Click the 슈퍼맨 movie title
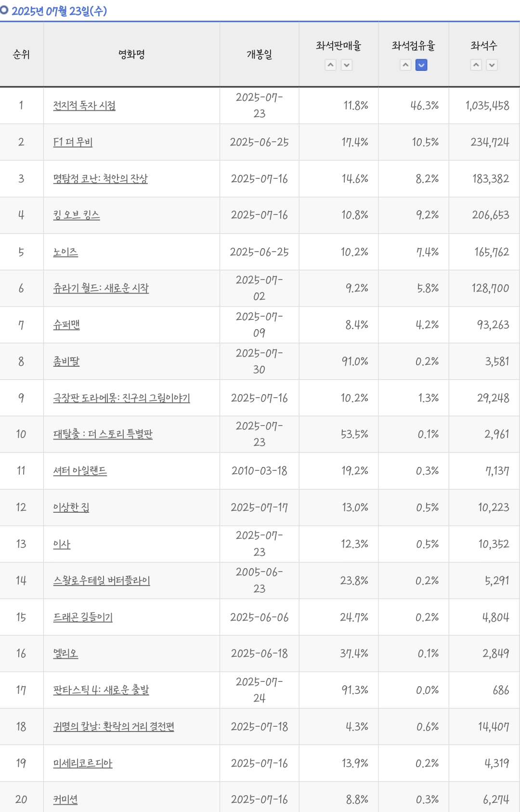 66,325
